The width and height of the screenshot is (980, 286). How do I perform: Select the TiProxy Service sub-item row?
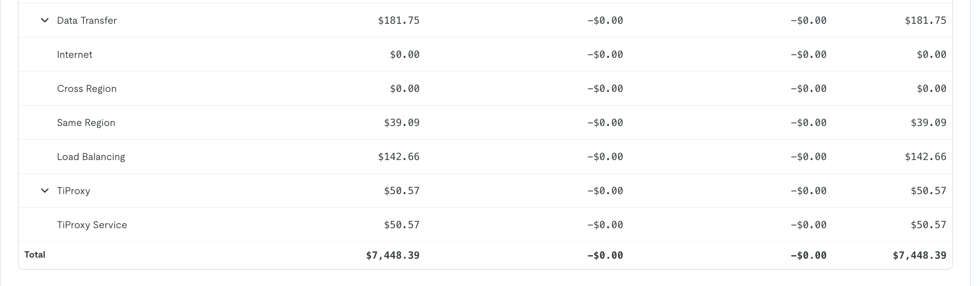pos(92,225)
